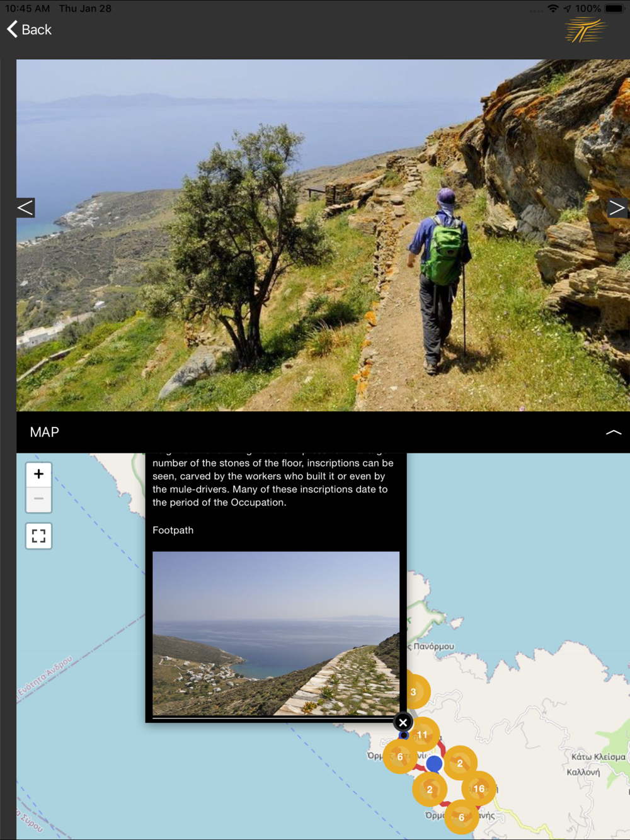Tap the battery indicator in status bar
630x840 pixels.
click(x=614, y=8)
